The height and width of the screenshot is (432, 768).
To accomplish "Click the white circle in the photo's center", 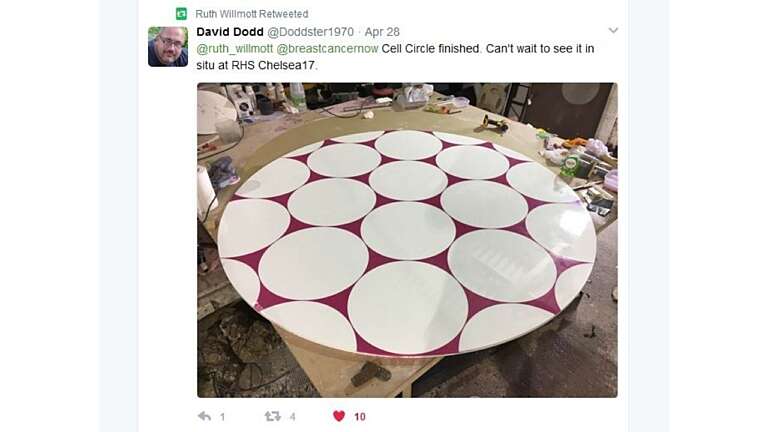I will click(408, 231).
